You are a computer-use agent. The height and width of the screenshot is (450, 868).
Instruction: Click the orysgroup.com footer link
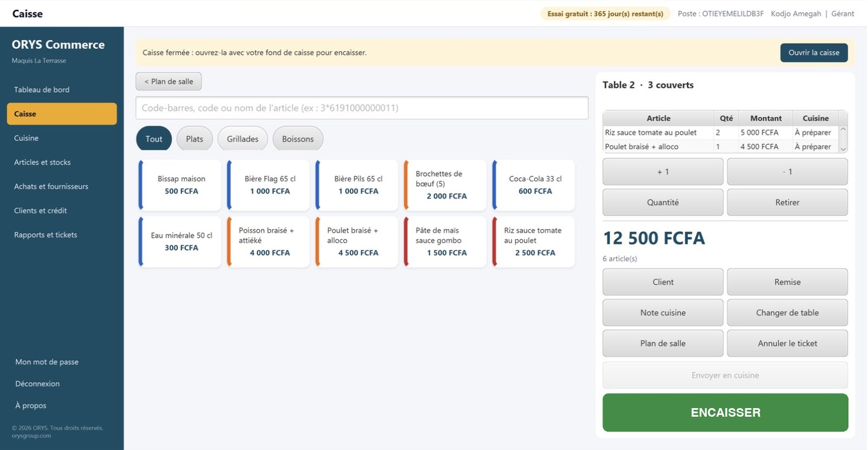(x=31, y=436)
